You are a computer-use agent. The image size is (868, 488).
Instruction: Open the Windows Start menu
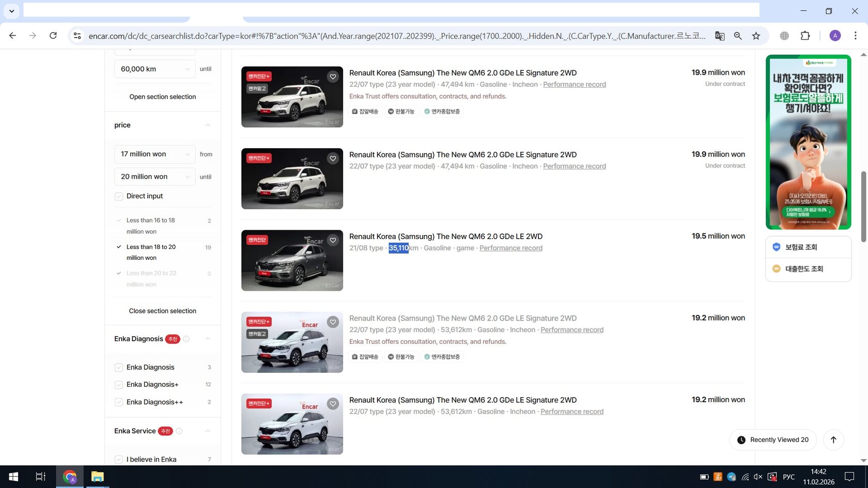13,477
